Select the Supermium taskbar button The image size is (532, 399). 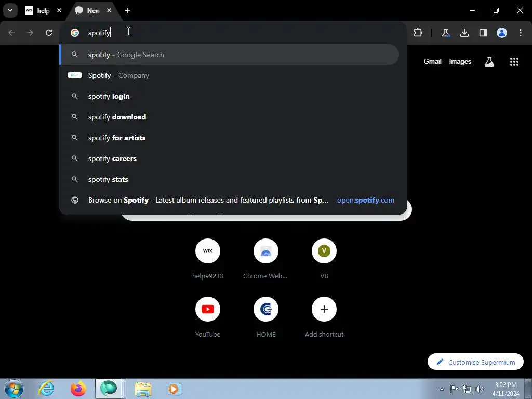click(x=109, y=389)
